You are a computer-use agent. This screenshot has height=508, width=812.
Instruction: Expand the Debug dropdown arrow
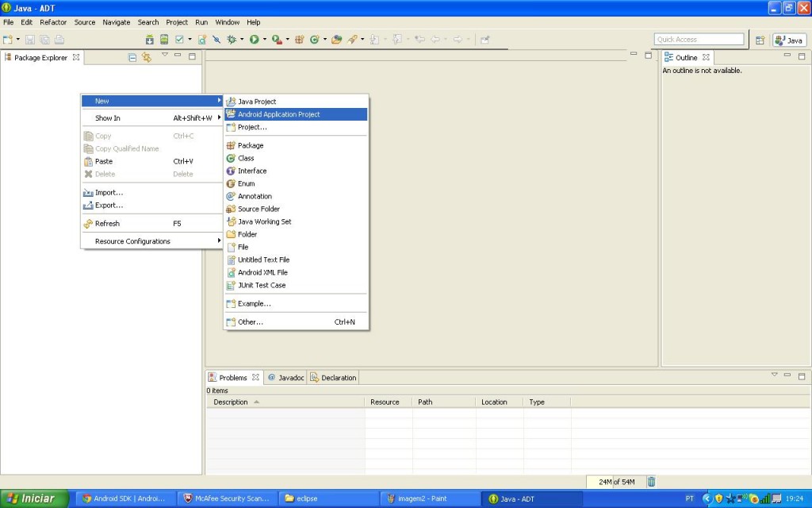tap(241, 40)
